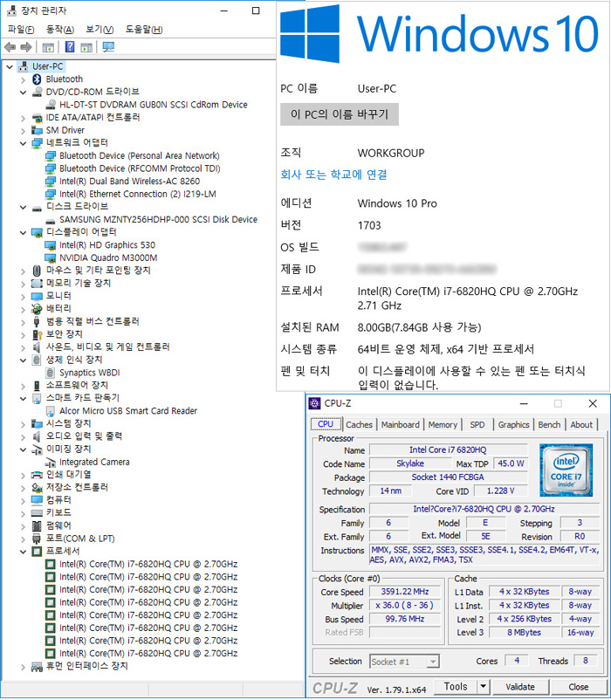
Task: Click the Intel Core i7 logo in CPU-Z
Action: click(566, 470)
